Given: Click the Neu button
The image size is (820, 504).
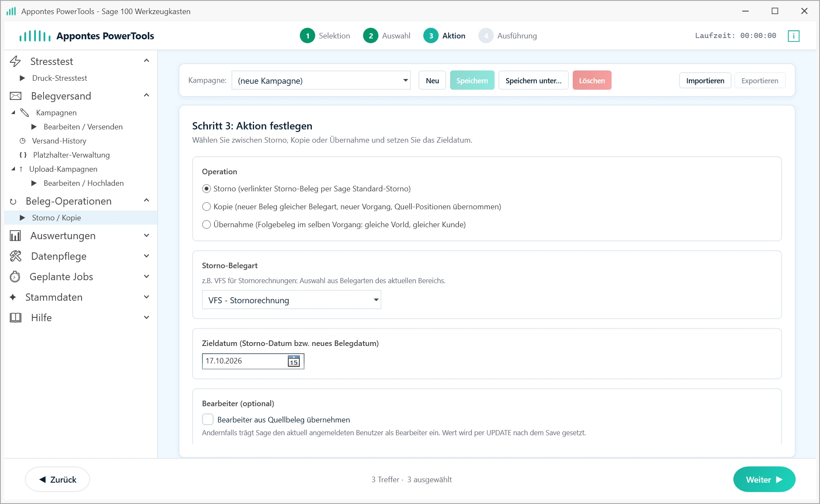Looking at the screenshot, I should [432, 80].
